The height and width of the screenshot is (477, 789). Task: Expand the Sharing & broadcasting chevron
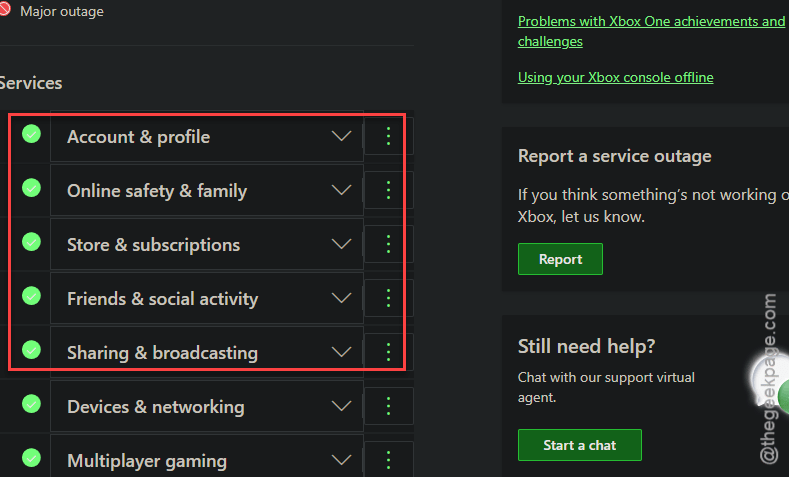pos(341,352)
